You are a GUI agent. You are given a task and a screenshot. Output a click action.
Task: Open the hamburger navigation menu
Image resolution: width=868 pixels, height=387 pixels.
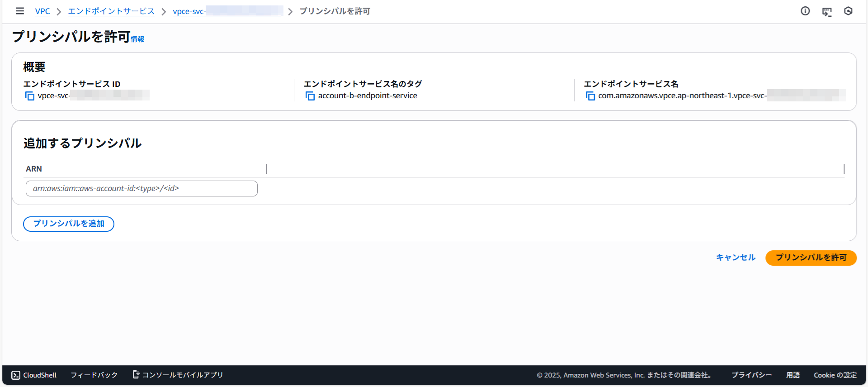click(x=19, y=11)
